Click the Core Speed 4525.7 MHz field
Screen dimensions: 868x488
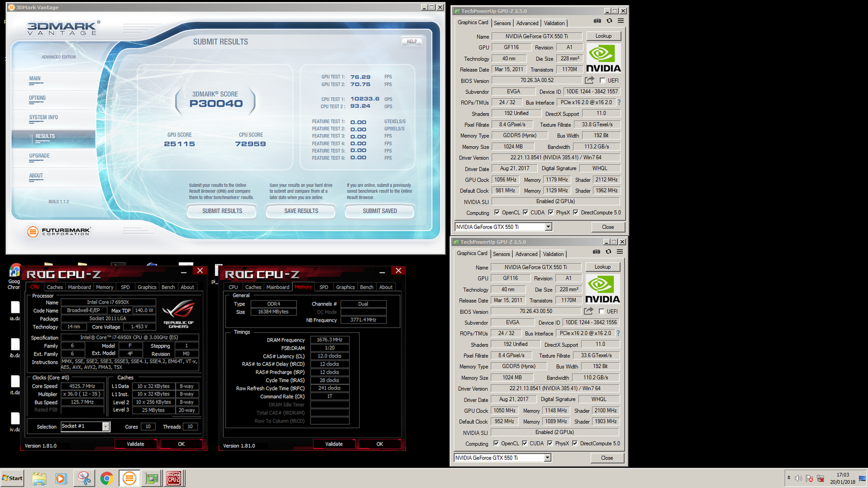coord(82,386)
